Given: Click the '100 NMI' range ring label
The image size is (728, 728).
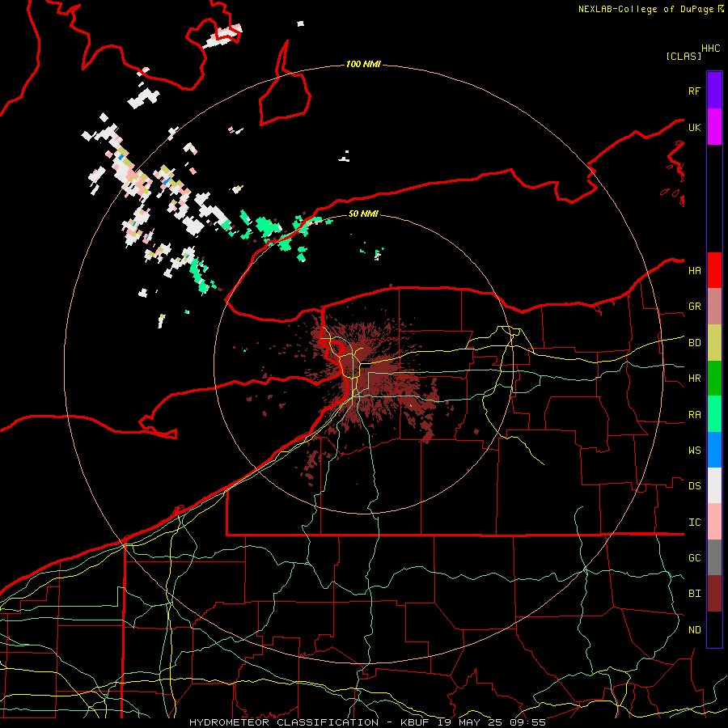Looking at the screenshot, I should pos(363,64).
